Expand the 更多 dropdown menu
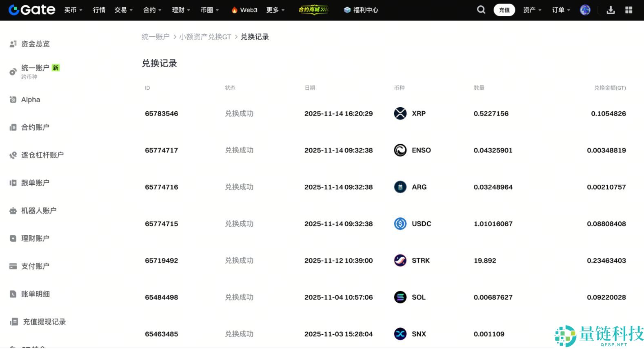The height and width of the screenshot is (349, 644). (x=275, y=10)
